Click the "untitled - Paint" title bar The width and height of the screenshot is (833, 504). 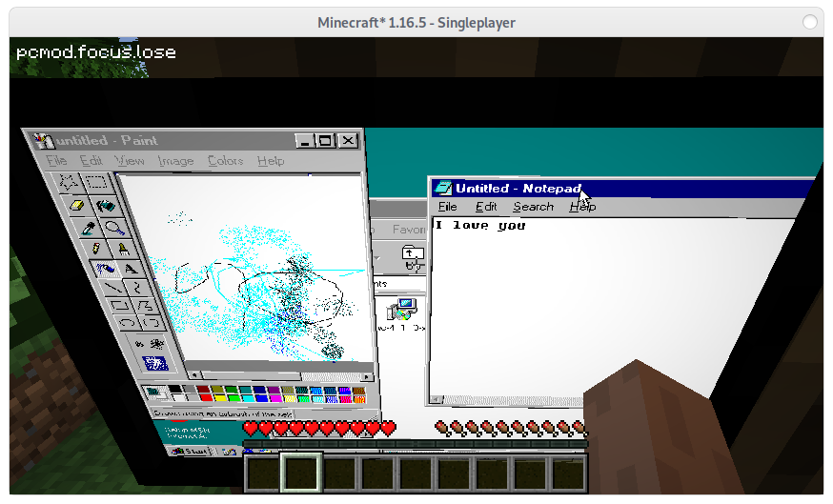point(195,141)
